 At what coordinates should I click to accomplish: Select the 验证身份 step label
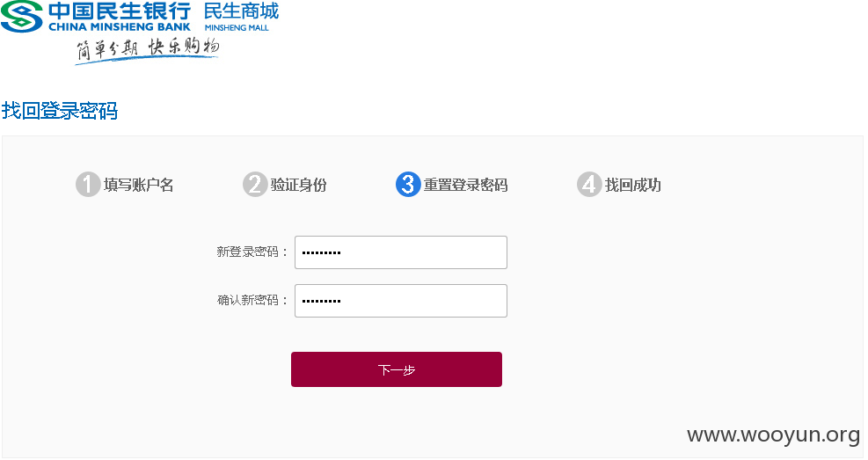point(298,185)
